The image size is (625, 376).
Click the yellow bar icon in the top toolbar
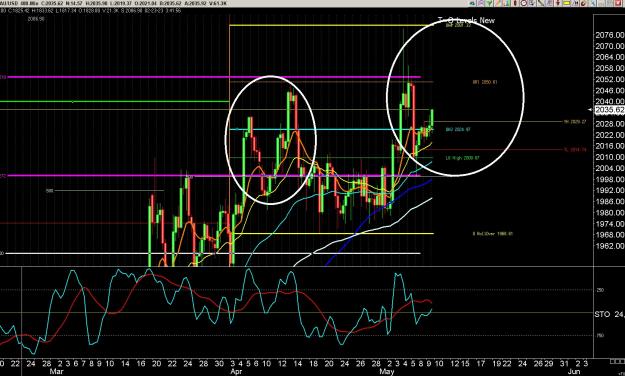(566, 3)
